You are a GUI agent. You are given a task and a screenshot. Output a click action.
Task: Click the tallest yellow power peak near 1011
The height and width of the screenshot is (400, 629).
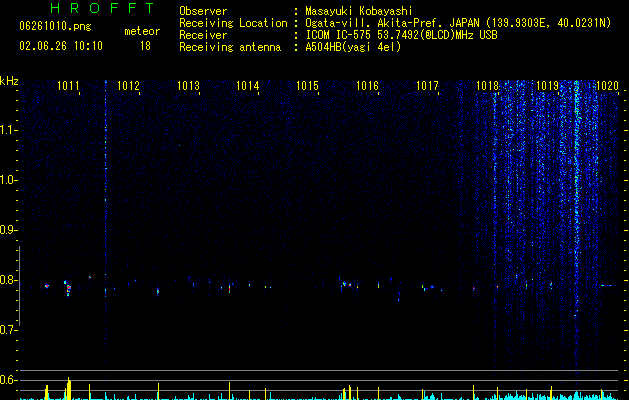(x=69, y=388)
